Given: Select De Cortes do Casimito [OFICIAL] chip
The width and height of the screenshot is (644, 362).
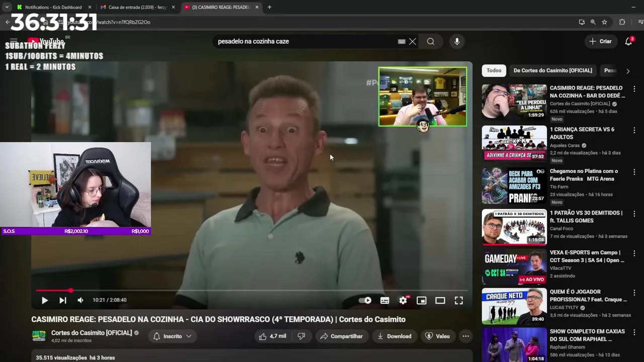Looking at the screenshot, I should tap(553, 70).
